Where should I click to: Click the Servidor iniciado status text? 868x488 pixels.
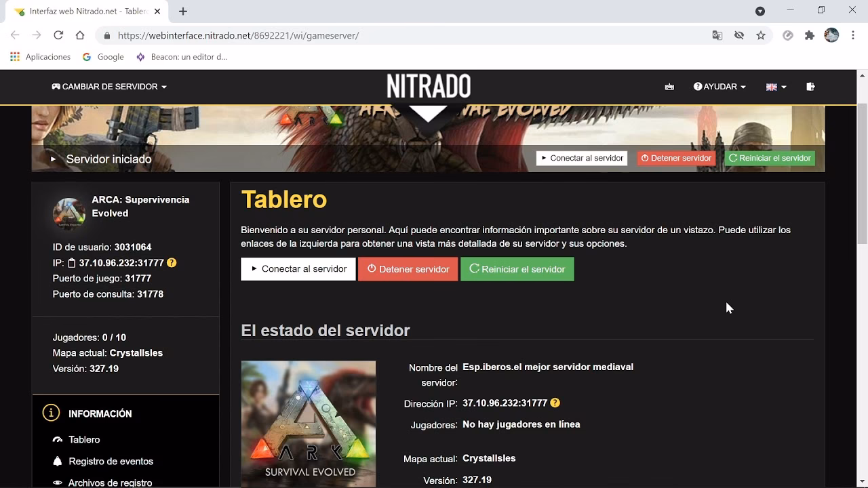pos(108,159)
